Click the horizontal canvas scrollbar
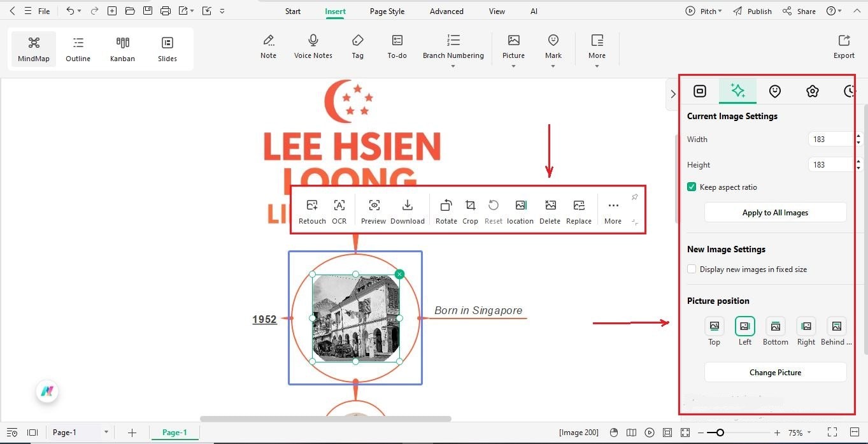This screenshot has height=444, width=868. click(325, 419)
